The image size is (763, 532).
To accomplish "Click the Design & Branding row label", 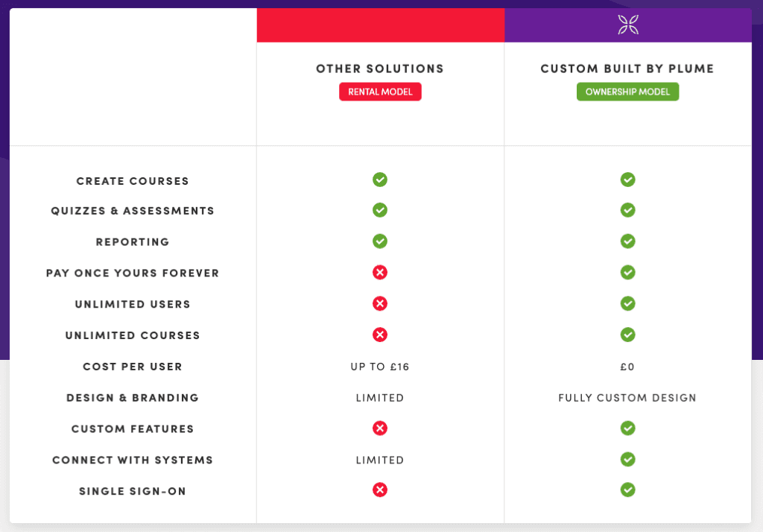I will point(133,398).
